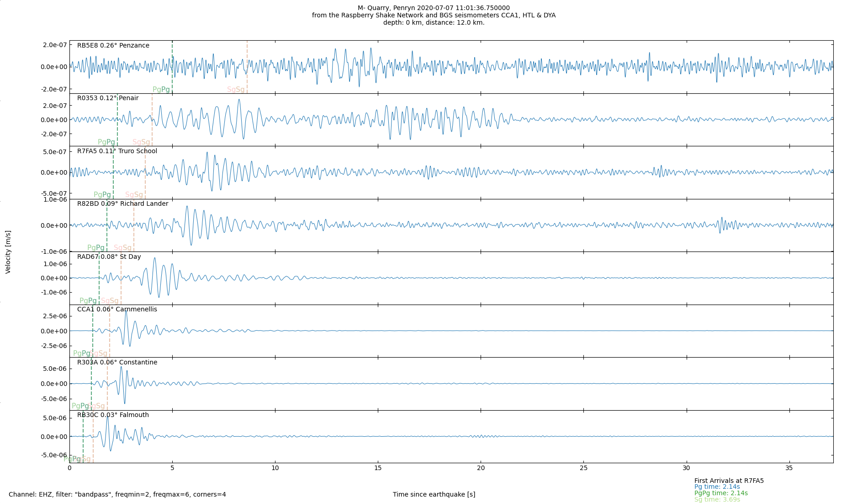The width and height of the screenshot is (868, 503).
Task: Click the "First Arrivals at R7FA5" heading
Action: [x=729, y=481]
